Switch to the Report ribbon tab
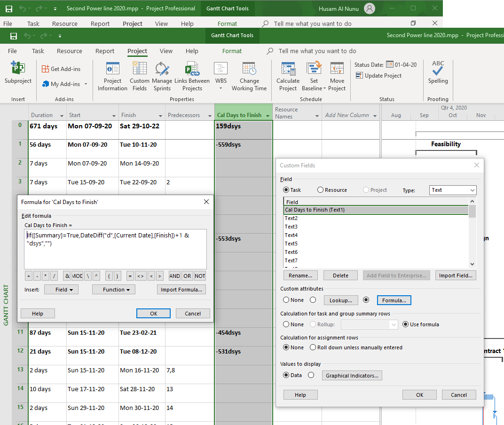 click(x=105, y=51)
